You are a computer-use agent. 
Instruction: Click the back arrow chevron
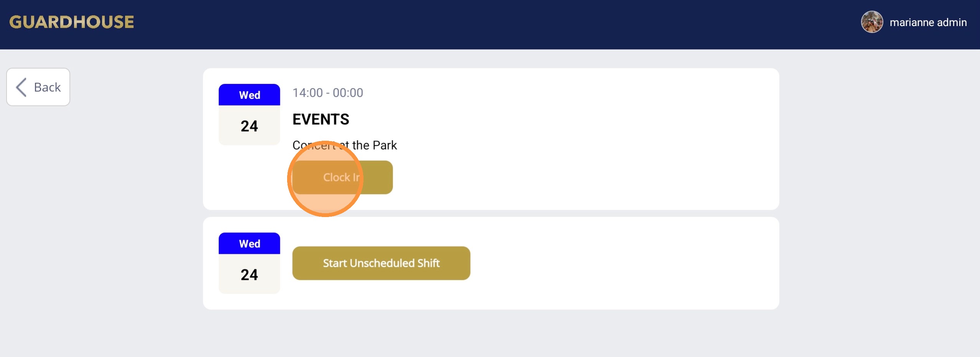pos(21,87)
